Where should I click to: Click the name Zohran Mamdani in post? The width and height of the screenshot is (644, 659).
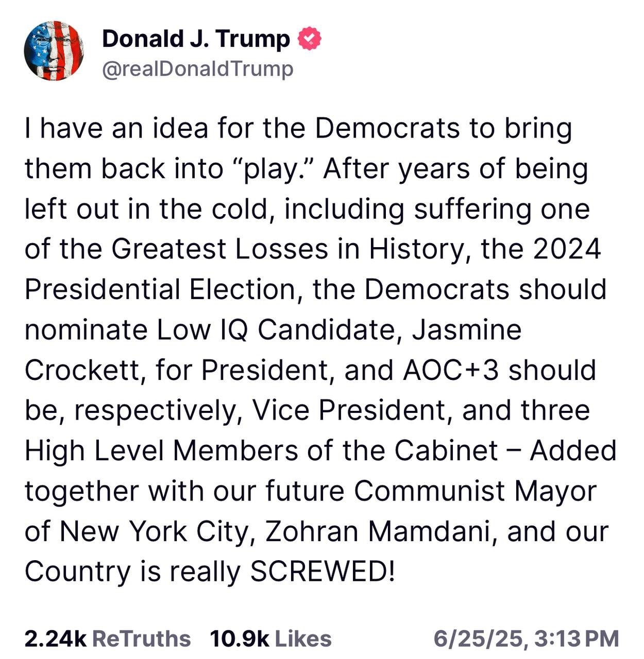coord(381,531)
